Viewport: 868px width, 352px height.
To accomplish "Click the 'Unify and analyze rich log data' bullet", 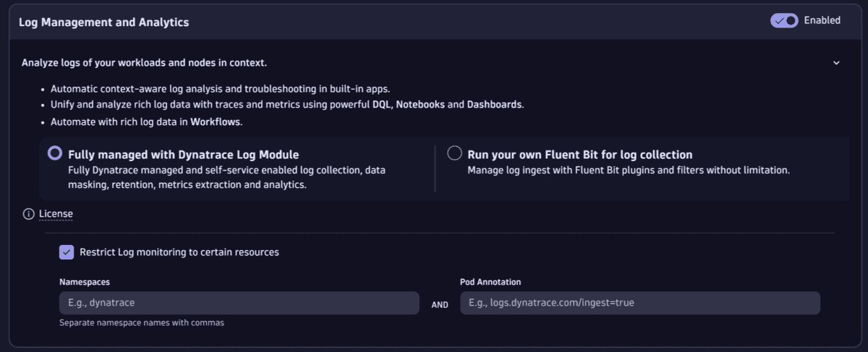I will point(287,105).
